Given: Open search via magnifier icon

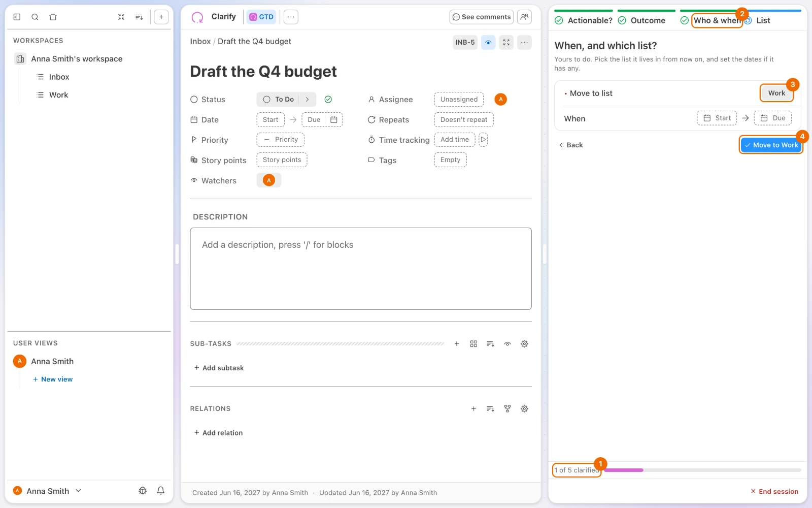Looking at the screenshot, I should pyautogui.click(x=35, y=17).
